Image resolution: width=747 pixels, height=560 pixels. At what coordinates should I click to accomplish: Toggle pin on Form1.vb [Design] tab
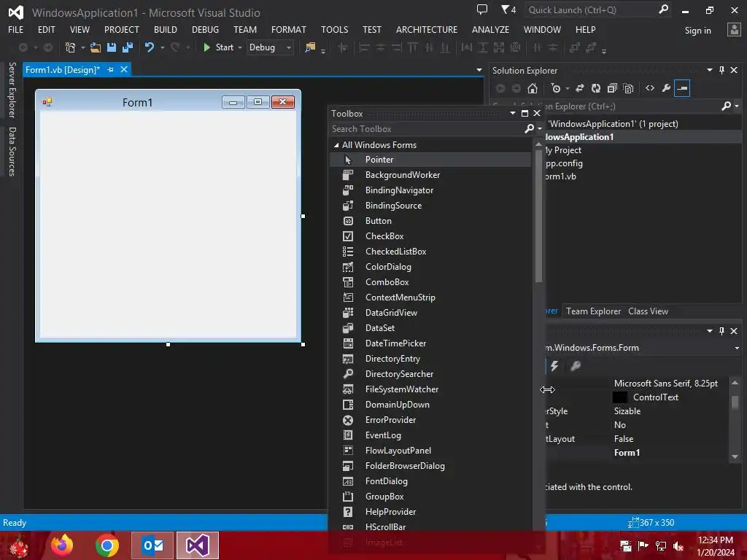click(x=111, y=69)
